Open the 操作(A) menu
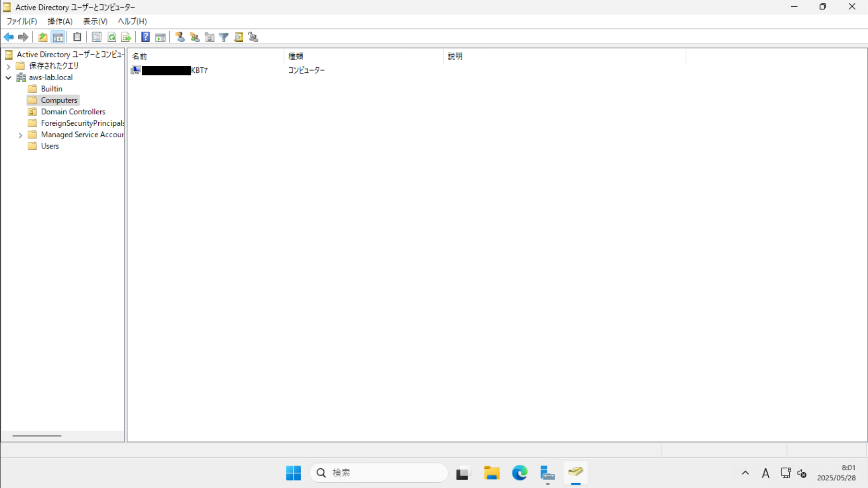The image size is (868, 488). point(59,21)
